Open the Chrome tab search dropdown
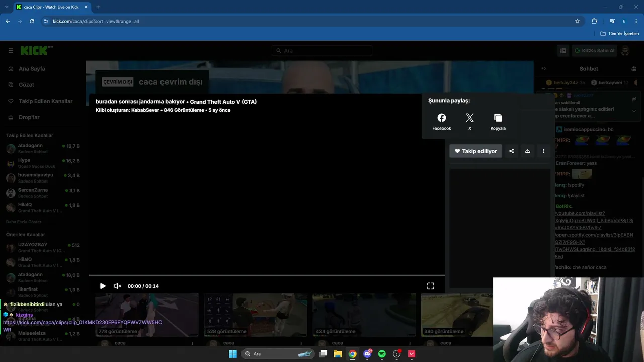The height and width of the screenshot is (362, 644). click(x=6, y=7)
